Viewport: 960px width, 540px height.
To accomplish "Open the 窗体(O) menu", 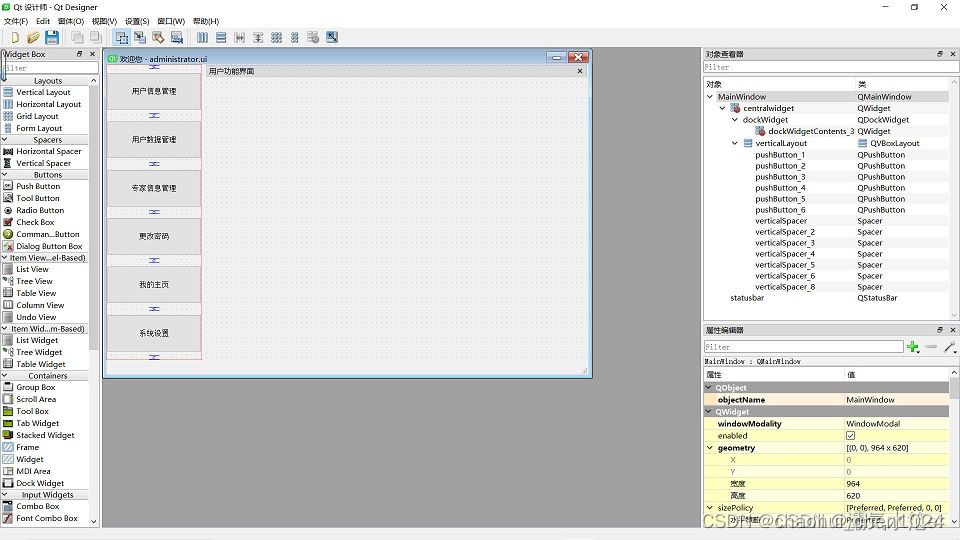I will 70,21.
